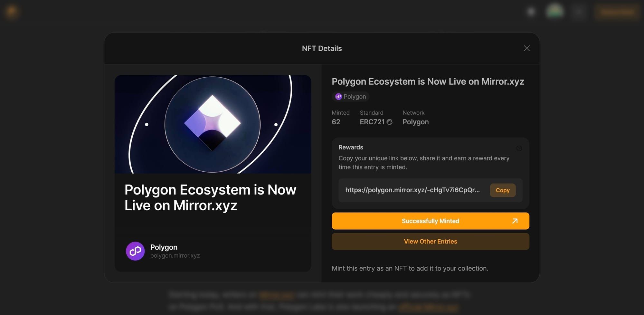Close the NFT Details dialog
Screen dimensions: 644x315
(x=527, y=48)
